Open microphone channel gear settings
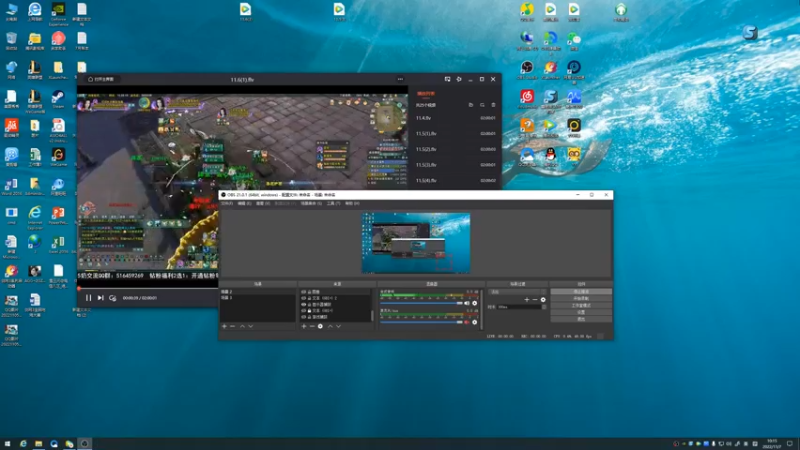Screen dimensions: 800x450 (x=474, y=322)
